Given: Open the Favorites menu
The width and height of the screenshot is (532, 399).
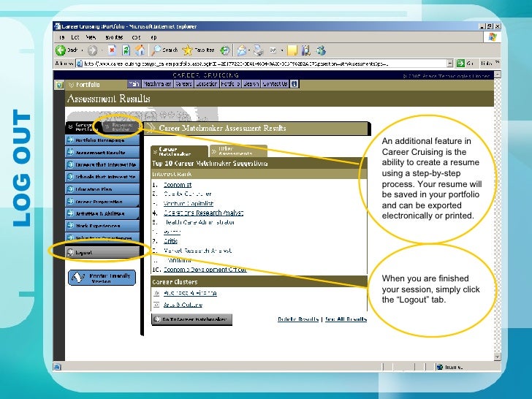Looking at the screenshot, I should (114, 37).
